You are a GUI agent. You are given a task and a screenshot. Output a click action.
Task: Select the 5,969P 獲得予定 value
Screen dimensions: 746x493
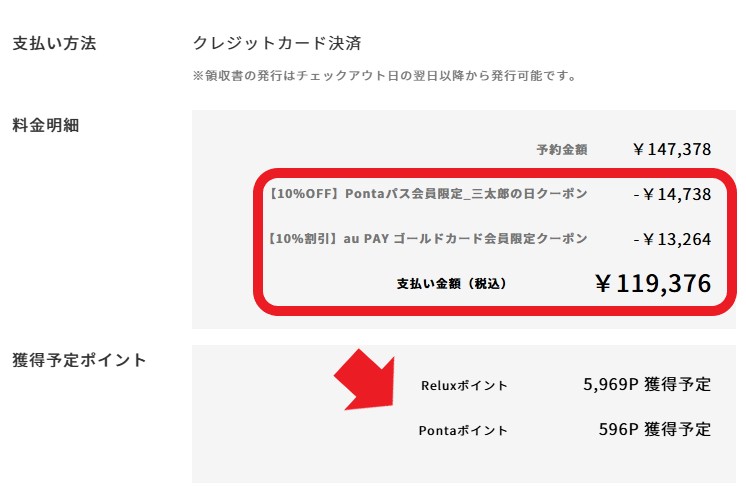pos(646,384)
